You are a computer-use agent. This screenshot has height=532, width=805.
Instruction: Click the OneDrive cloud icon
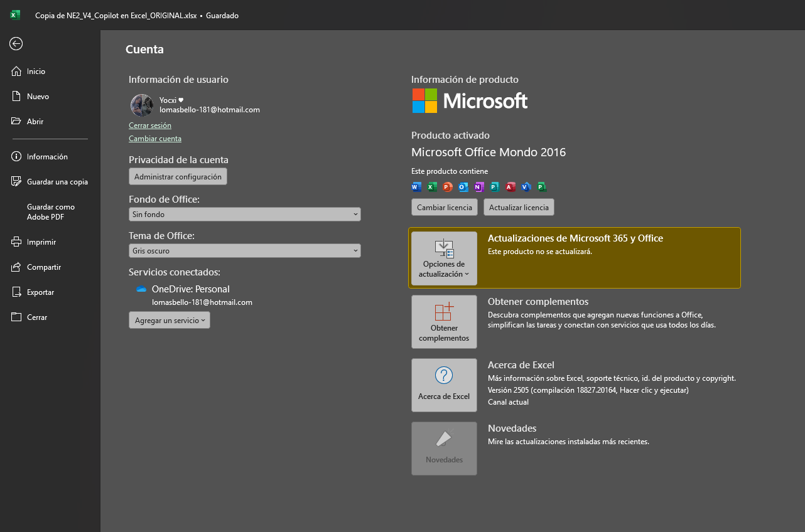[x=141, y=289]
